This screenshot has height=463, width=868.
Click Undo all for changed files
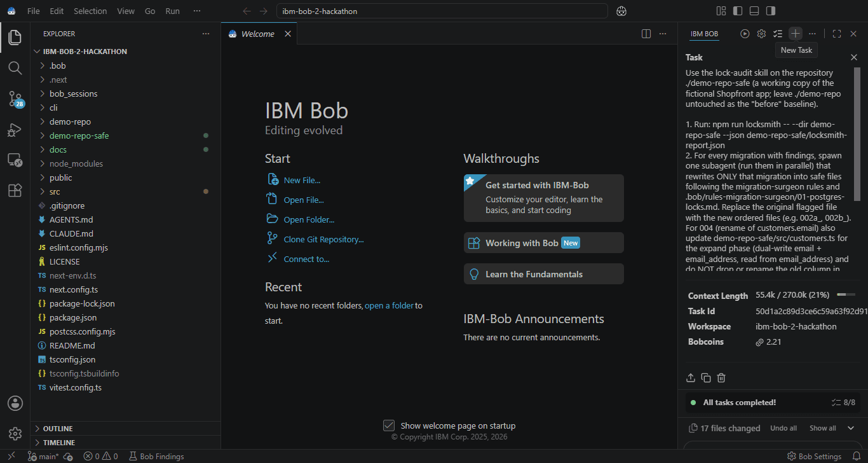tap(783, 428)
